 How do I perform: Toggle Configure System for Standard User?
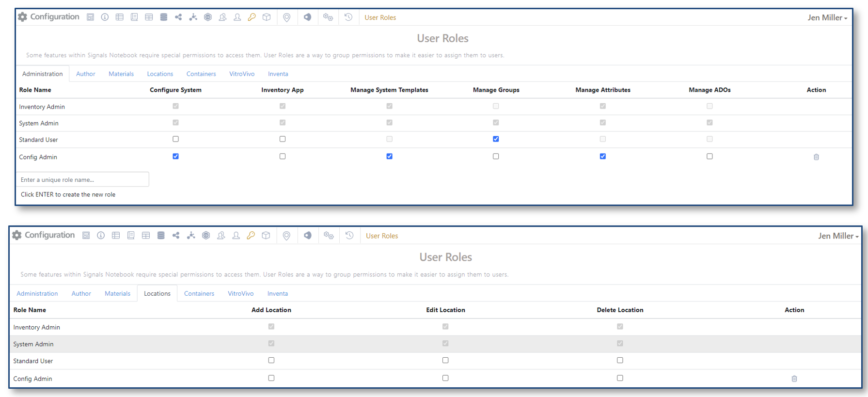[x=176, y=139]
